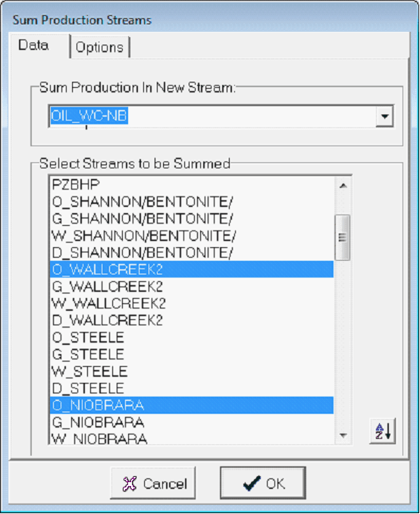Select the O_STEELE stream
This screenshot has height=514, width=420.
pyautogui.click(x=192, y=337)
